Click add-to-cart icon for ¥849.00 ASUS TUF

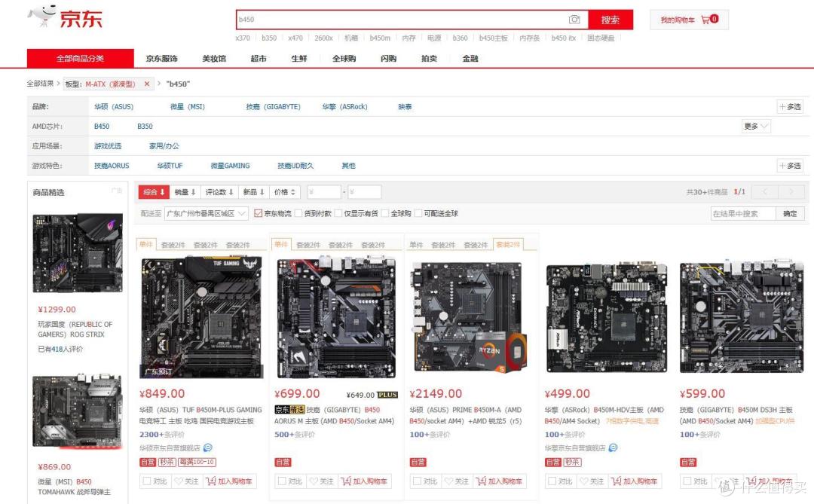pos(210,481)
